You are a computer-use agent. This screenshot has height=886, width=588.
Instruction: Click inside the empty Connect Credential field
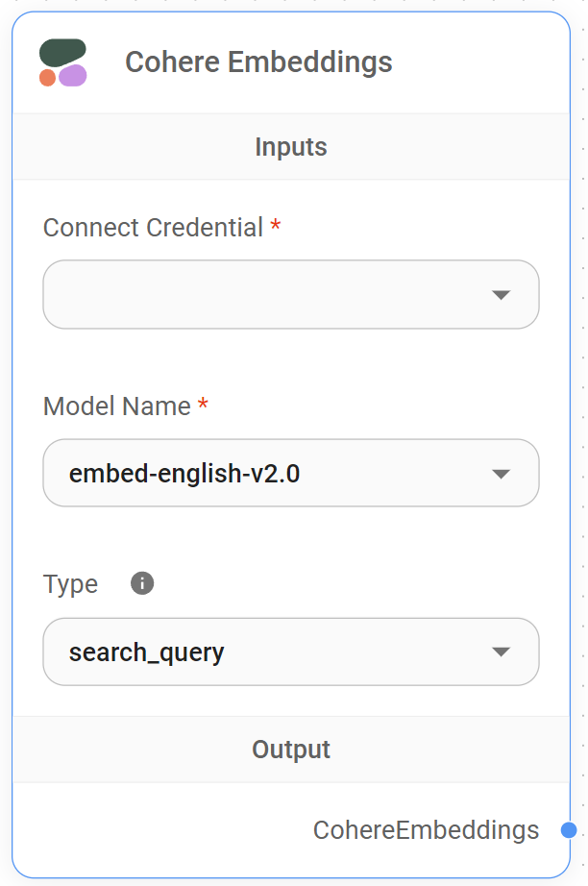tap(240, 295)
